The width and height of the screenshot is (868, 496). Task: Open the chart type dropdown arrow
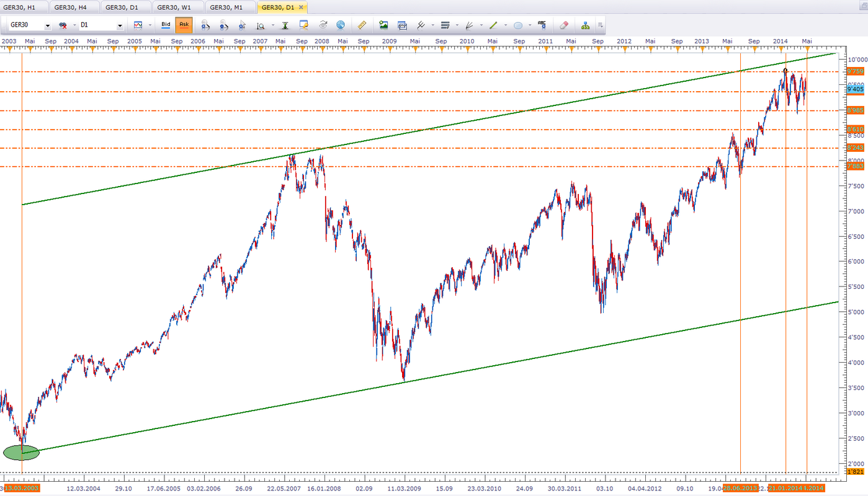coord(149,25)
